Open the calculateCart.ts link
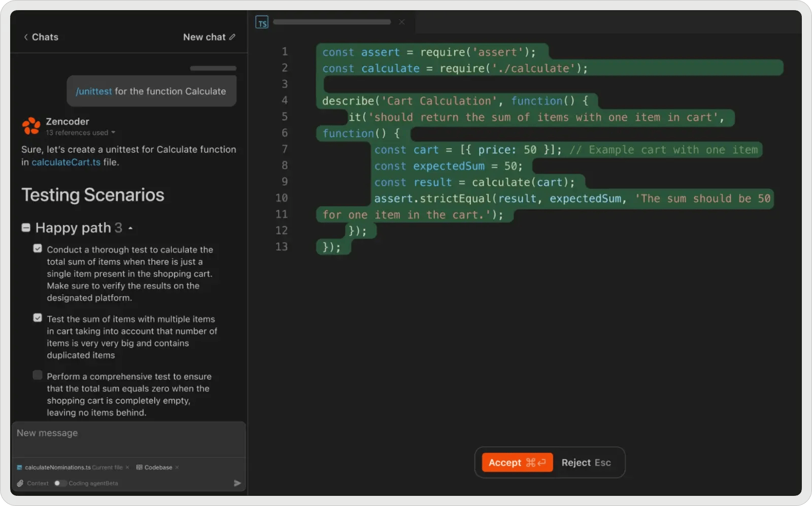This screenshot has height=506, width=812. pyautogui.click(x=66, y=162)
